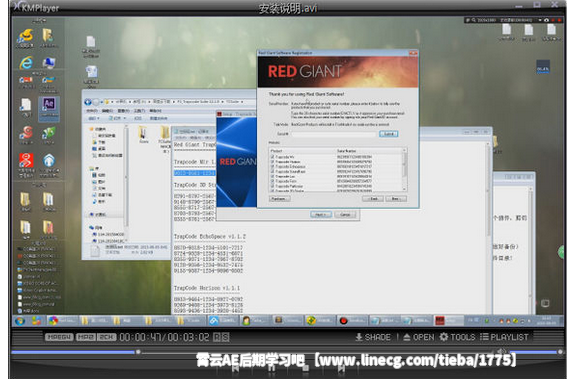Open the KMPlayer logo menu

pyautogui.click(x=35, y=7)
